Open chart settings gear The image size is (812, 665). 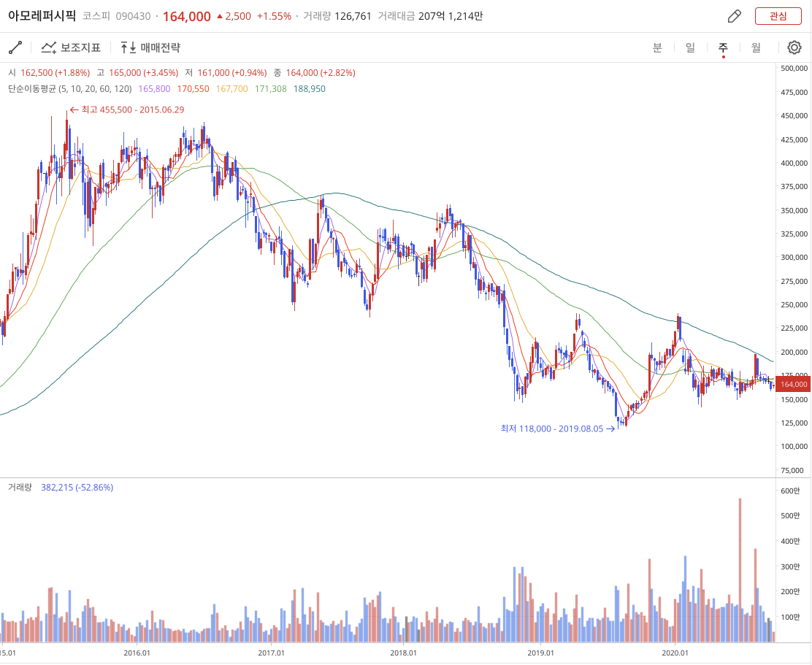point(794,47)
